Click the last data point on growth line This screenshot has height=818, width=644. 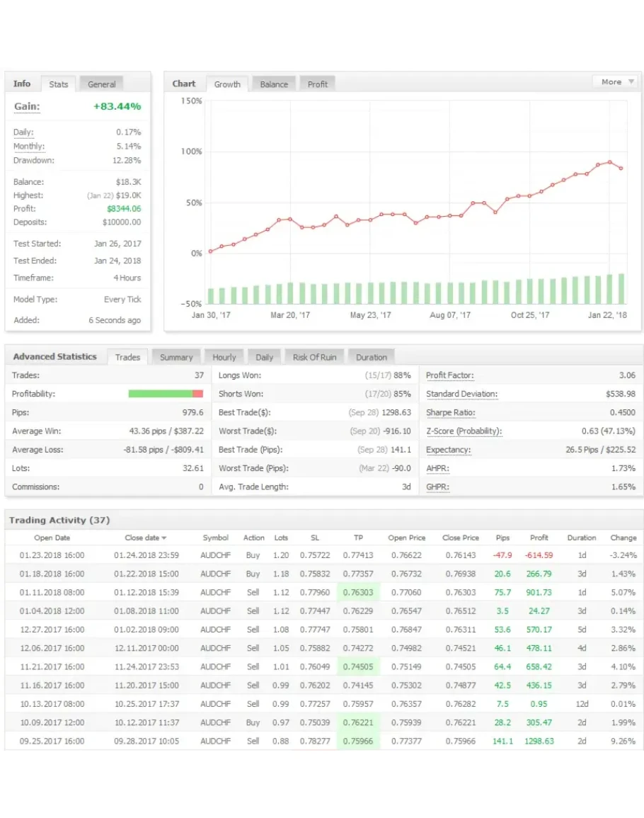point(621,169)
